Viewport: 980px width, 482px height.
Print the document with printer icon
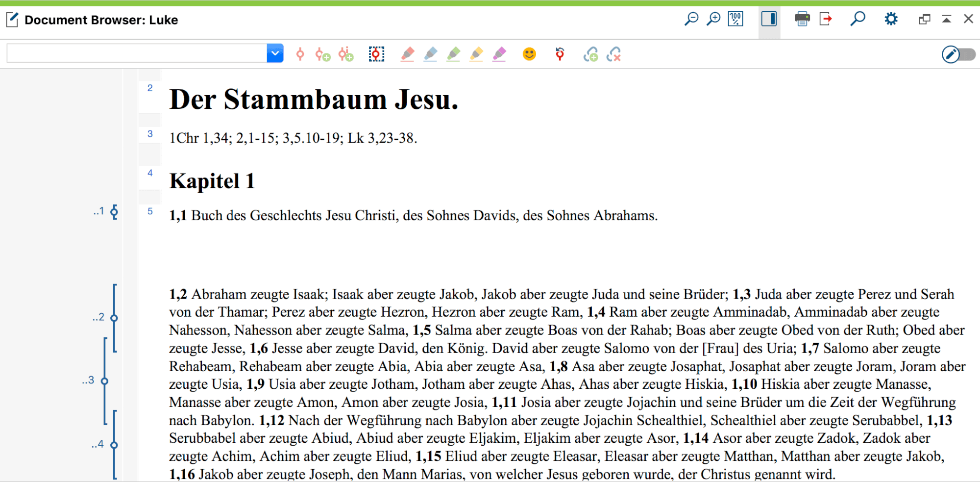[x=802, y=19]
